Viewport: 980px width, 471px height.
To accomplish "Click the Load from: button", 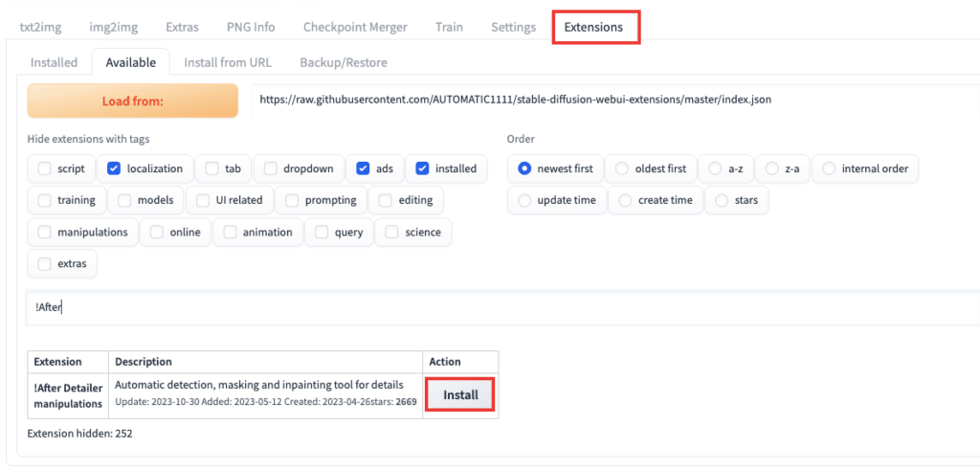I will click(x=132, y=101).
